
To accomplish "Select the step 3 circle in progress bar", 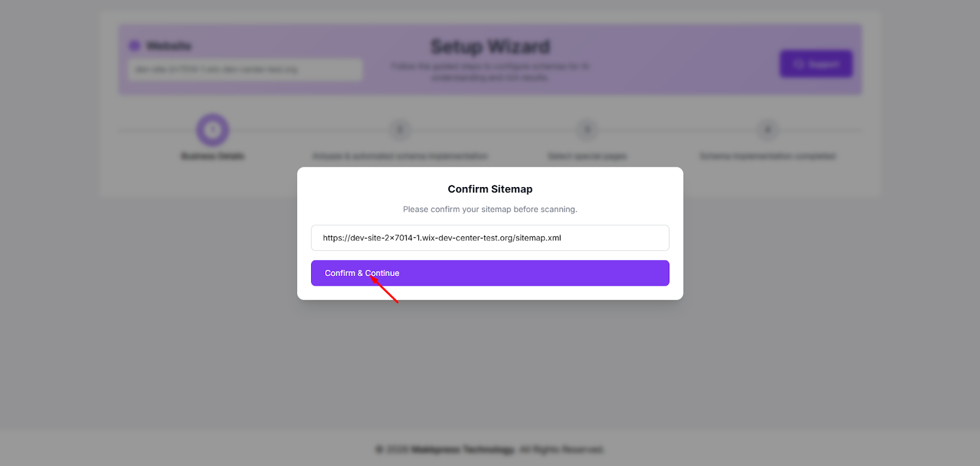I will [x=587, y=130].
